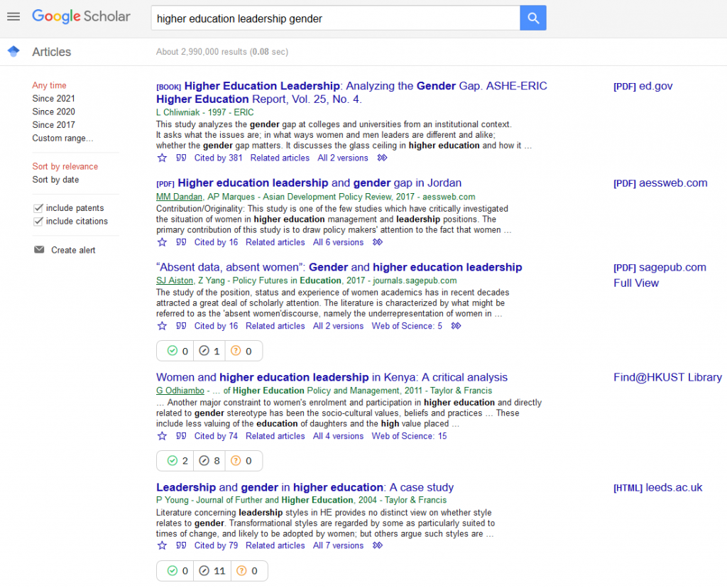This screenshot has width=727, height=588.
Task: Switch sorting to Sort by date
Action: click(55, 180)
